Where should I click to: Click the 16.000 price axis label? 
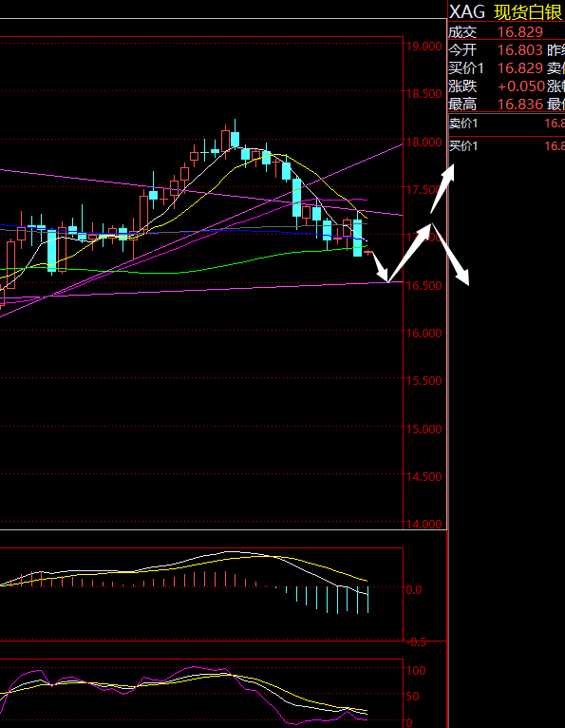(424, 334)
